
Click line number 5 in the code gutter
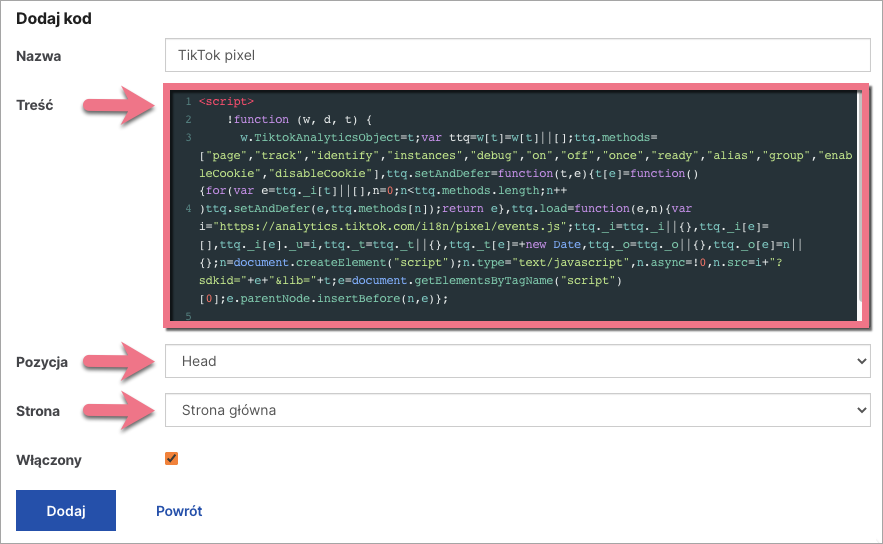[187, 316]
